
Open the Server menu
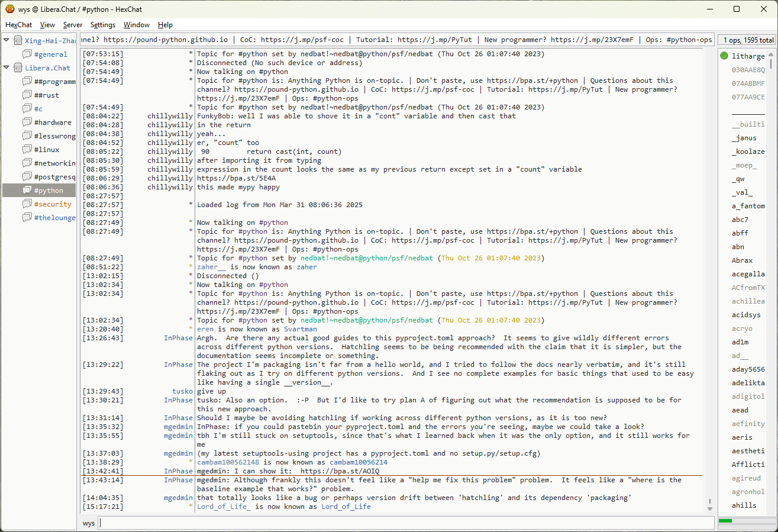[73, 25]
